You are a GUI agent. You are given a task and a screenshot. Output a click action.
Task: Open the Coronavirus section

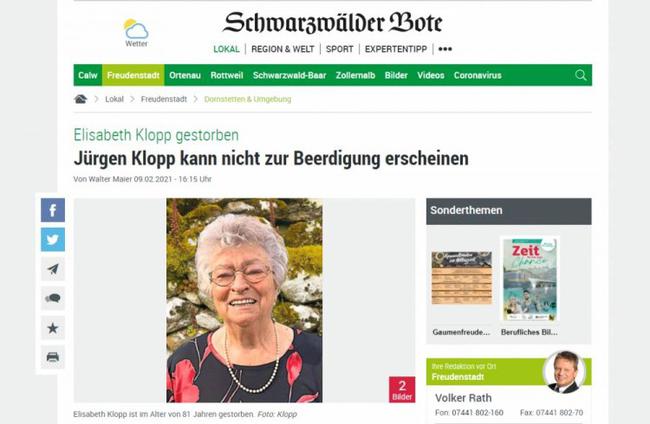pos(478,75)
